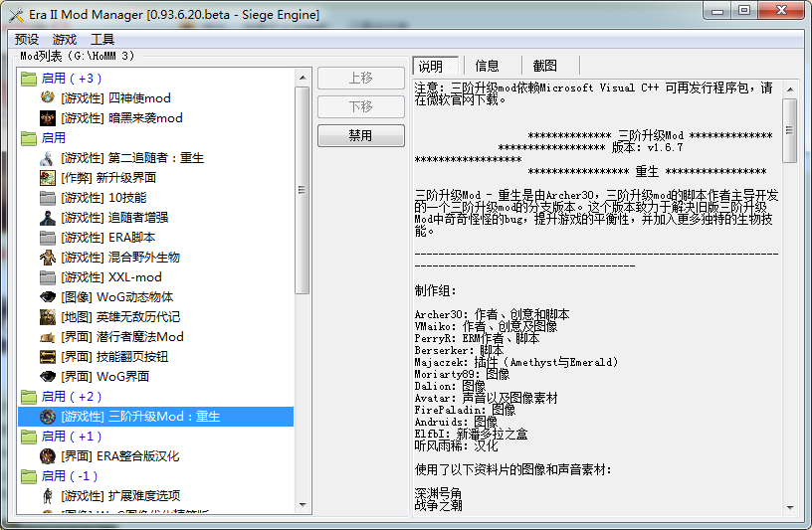
Task: Click the 技能翻页按钮 mod icon
Action: [48, 357]
